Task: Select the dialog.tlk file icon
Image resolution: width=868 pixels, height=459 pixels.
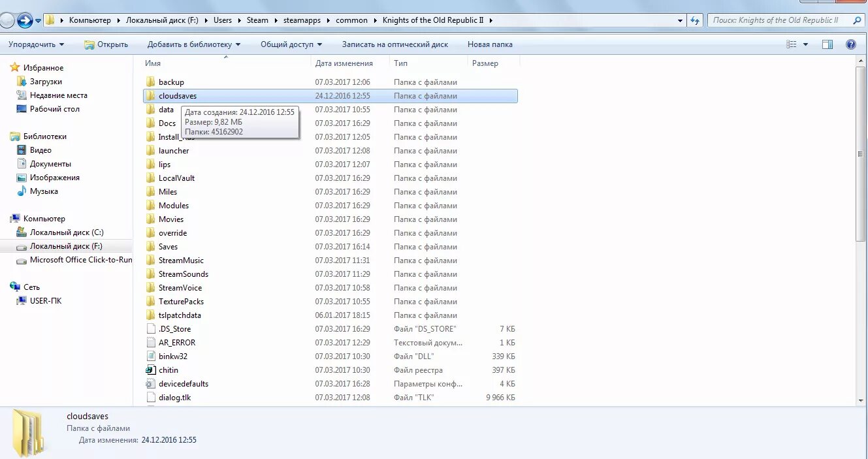Action: point(150,398)
